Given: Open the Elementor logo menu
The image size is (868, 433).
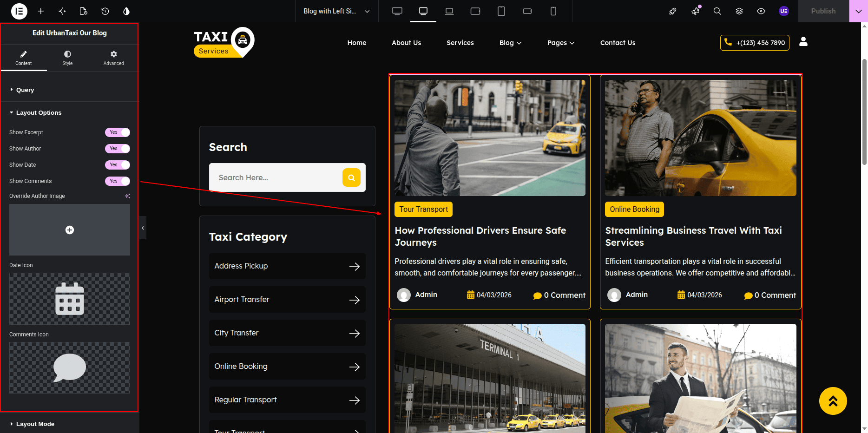Looking at the screenshot, I should [19, 11].
